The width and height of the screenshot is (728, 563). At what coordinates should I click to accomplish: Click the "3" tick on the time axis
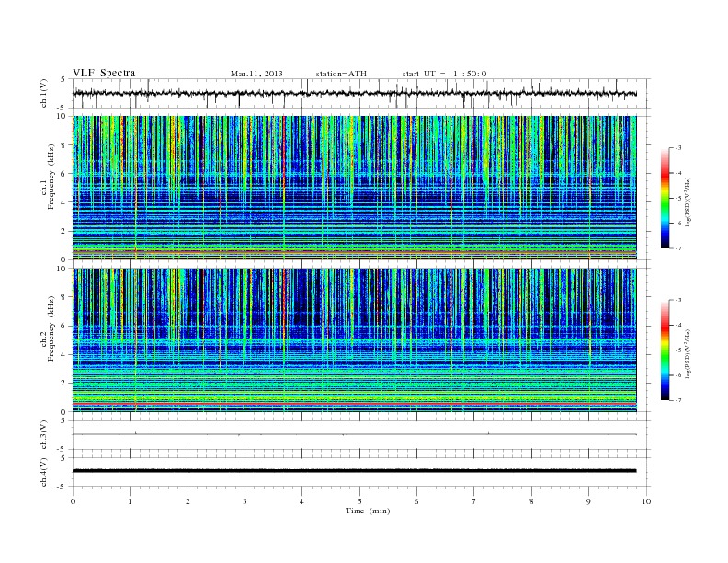click(245, 501)
